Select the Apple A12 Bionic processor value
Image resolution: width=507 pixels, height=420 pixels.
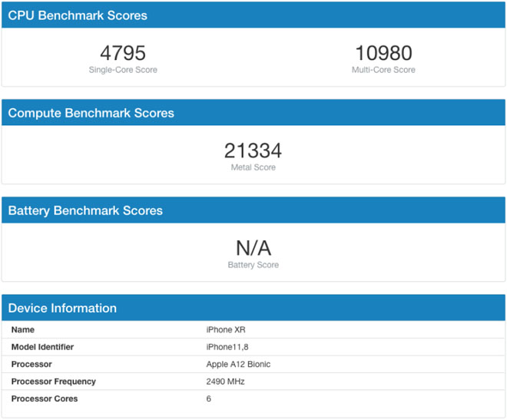[x=238, y=364]
